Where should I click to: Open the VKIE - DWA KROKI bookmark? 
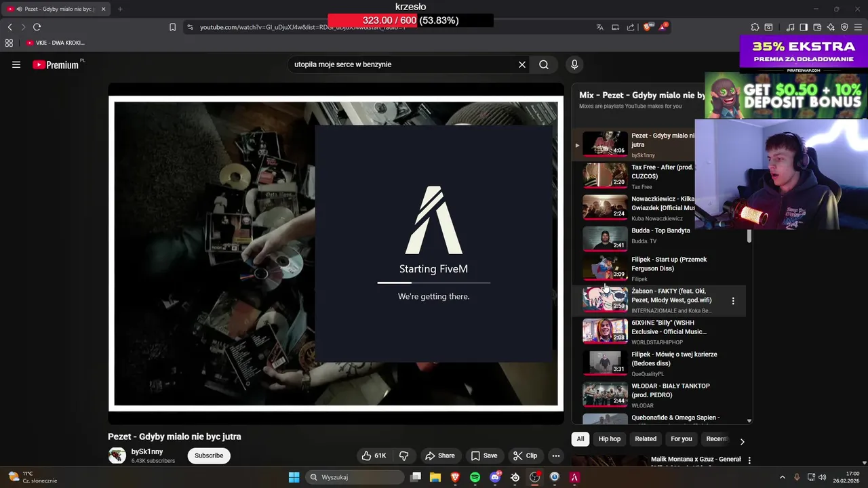[x=56, y=43]
